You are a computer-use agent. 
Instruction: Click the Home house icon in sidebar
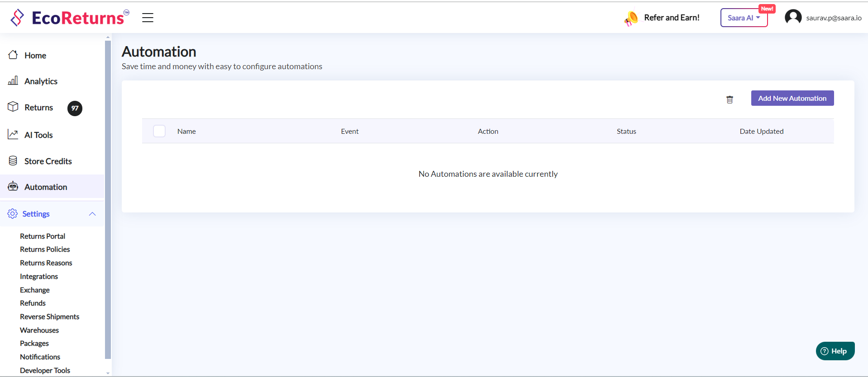[13, 55]
